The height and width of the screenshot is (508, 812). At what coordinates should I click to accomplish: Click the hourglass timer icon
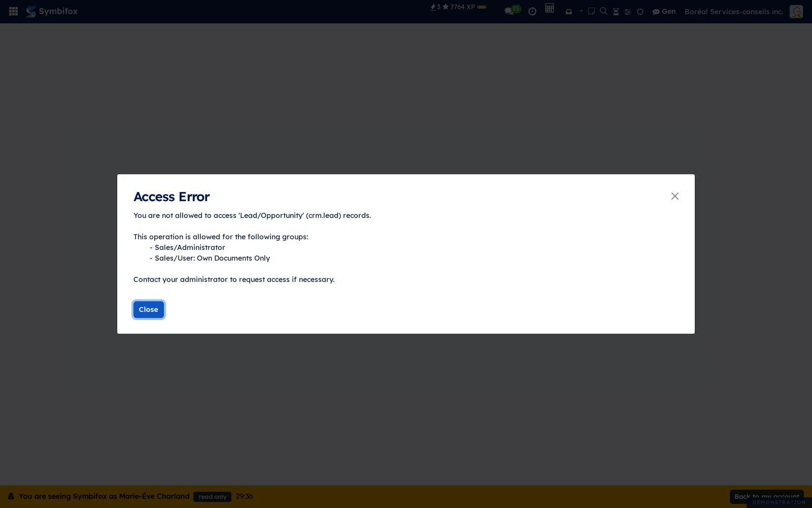click(616, 11)
